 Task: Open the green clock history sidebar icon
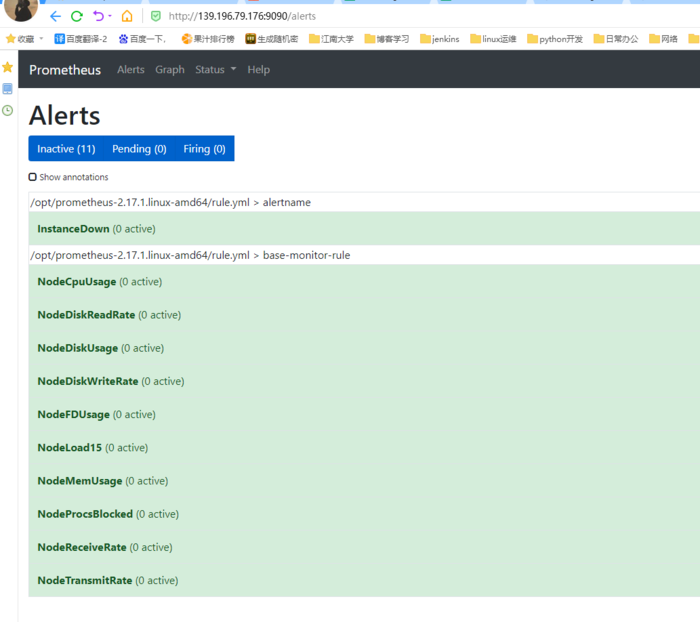click(x=8, y=110)
